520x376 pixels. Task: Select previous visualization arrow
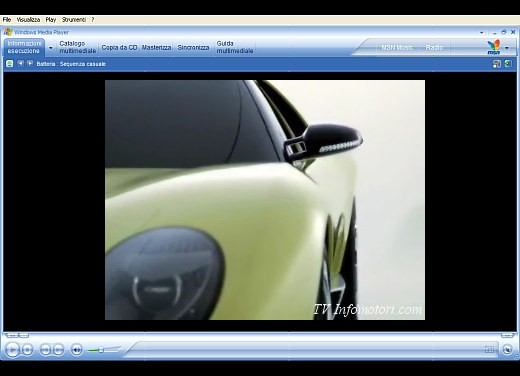click(x=20, y=63)
